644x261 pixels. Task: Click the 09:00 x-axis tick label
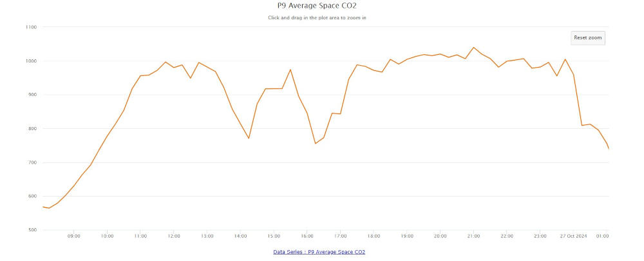click(74, 237)
